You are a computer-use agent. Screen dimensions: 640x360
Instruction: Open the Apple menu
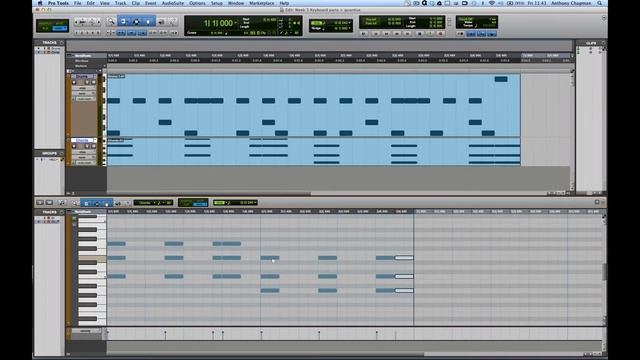(40, 3)
